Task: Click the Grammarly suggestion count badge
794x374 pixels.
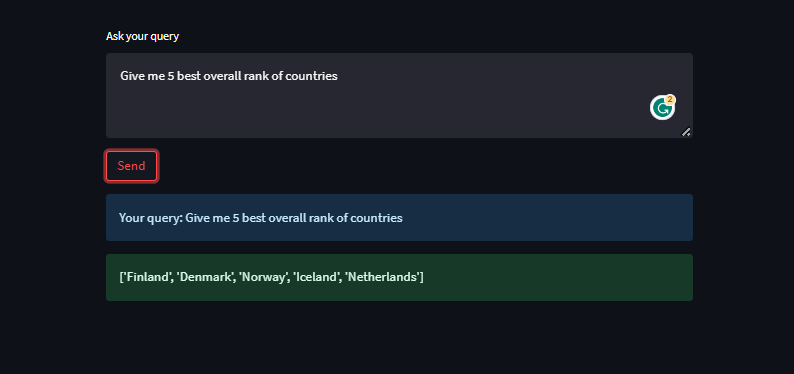Action: point(670,99)
